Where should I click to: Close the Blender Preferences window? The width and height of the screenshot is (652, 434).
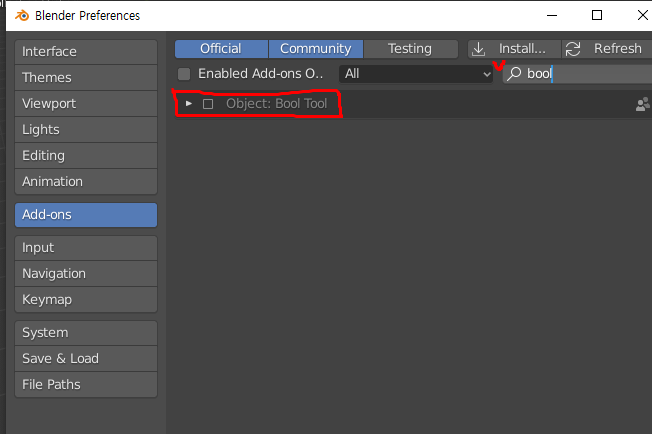click(642, 15)
